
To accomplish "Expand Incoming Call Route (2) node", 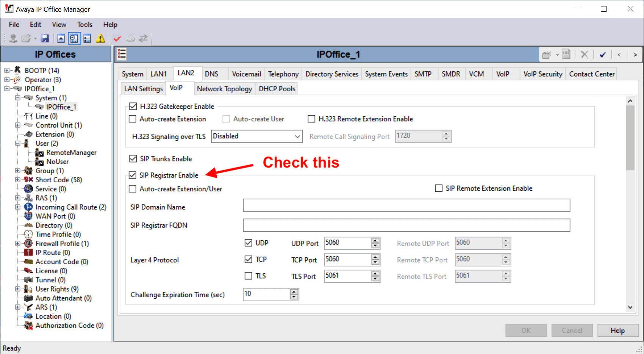I will (17, 207).
